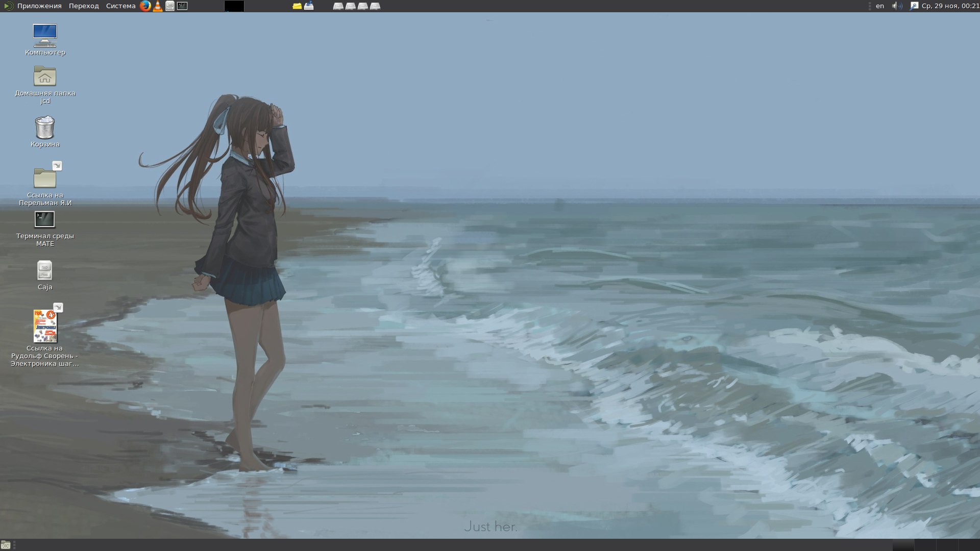Click the show desktop button in the bottom panel
The height and width of the screenshot is (551, 980).
[x=6, y=545]
